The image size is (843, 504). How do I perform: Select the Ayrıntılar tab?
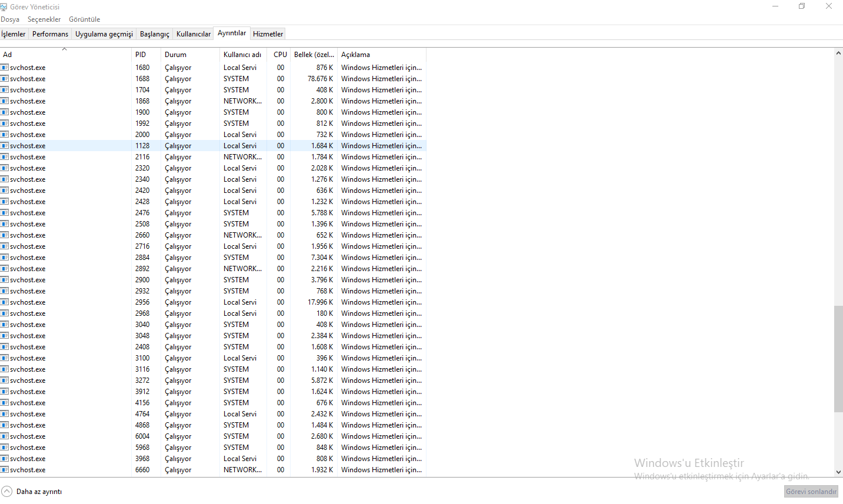pos(232,34)
